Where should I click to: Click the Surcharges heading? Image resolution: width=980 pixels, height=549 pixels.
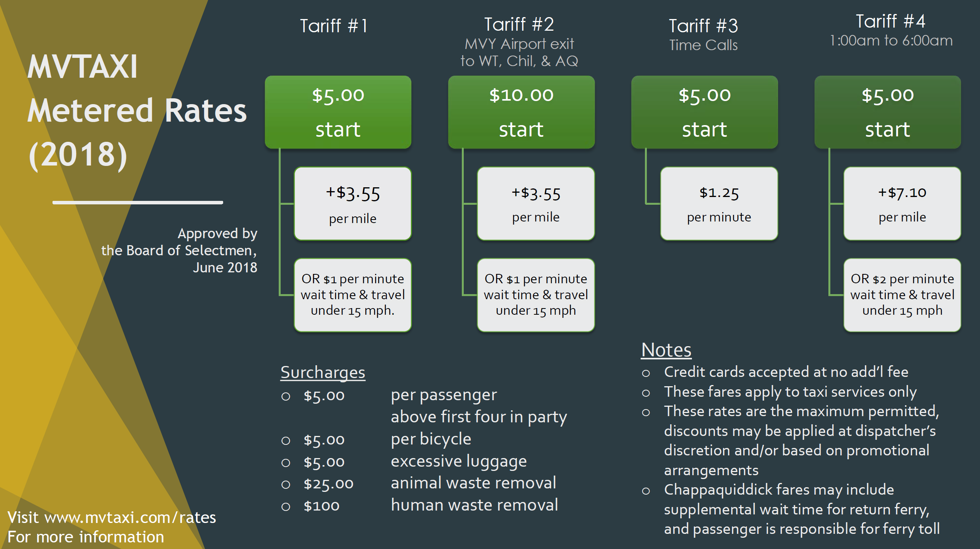(x=323, y=373)
